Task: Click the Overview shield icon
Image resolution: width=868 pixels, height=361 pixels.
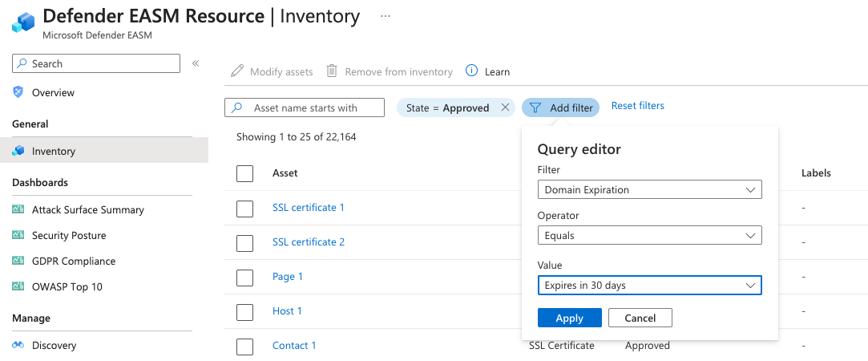Action: click(18, 92)
